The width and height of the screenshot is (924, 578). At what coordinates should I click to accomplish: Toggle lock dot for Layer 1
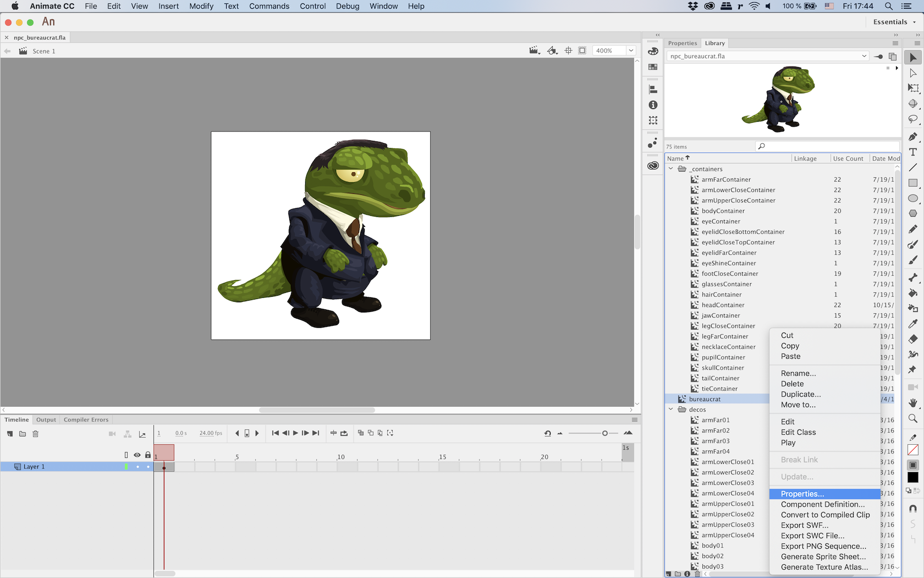click(148, 467)
